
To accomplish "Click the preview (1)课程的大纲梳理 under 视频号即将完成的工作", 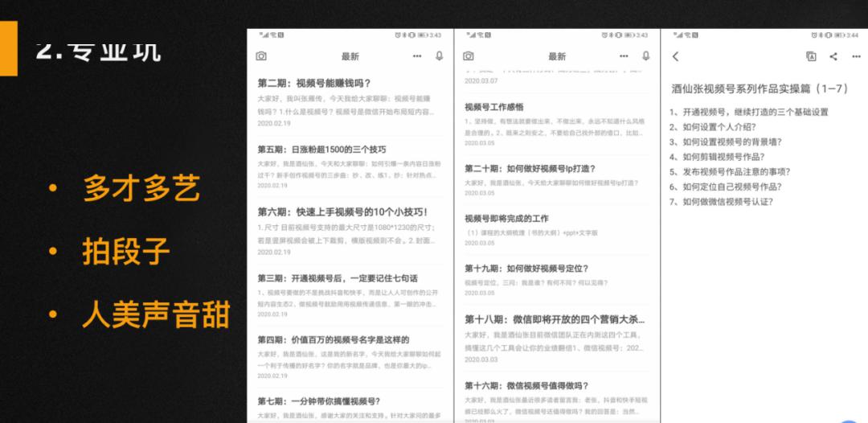I will click(531, 233).
